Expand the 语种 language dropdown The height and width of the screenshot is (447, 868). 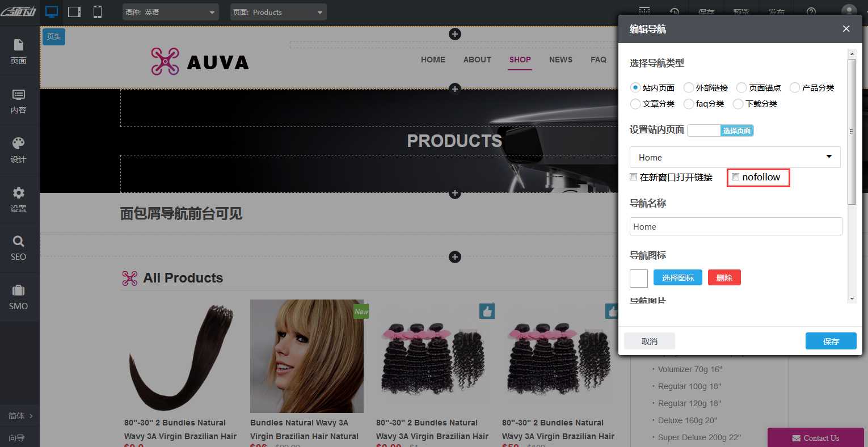tap(170, 12)
